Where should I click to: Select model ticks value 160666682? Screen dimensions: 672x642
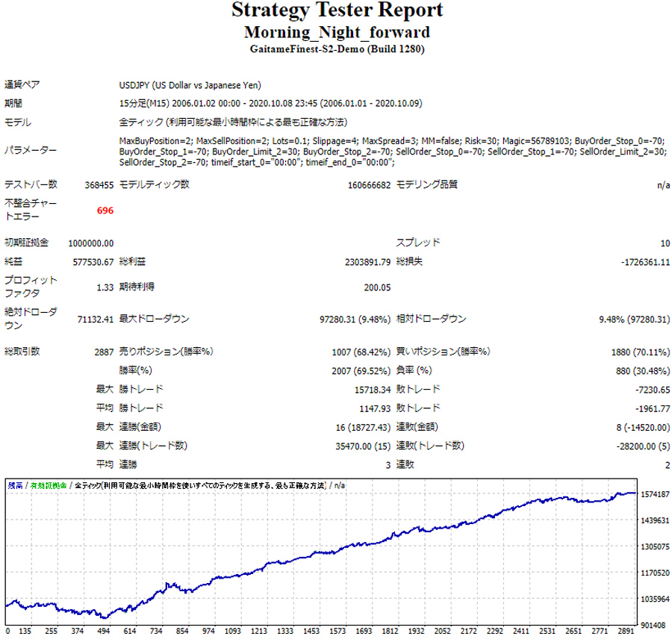click(x=369, y=185)
